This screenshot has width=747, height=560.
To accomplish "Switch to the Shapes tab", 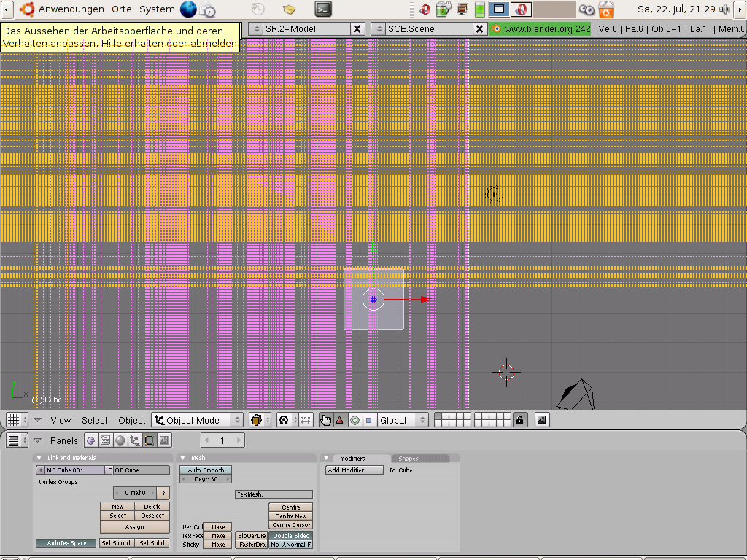I will [409, 459].
